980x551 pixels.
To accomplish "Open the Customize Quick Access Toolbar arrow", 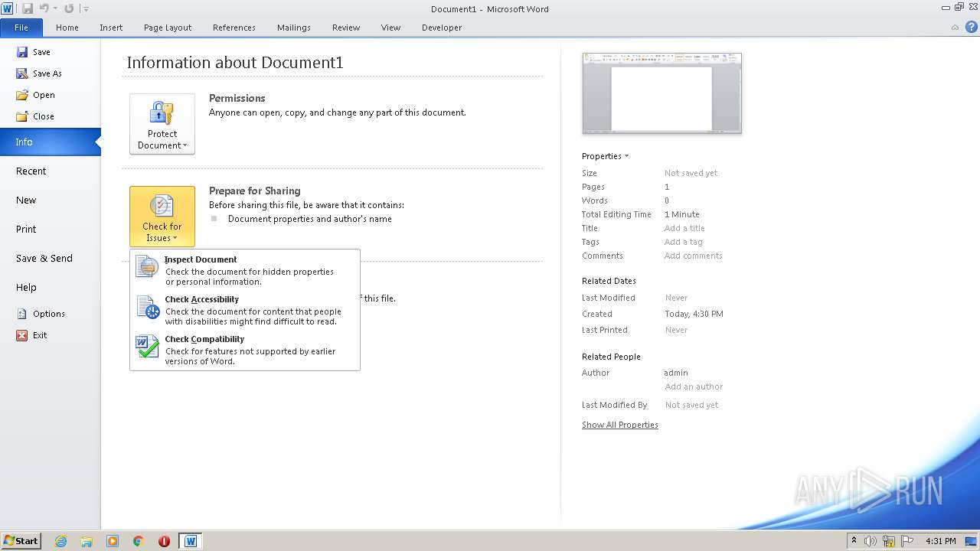I will click(86, 9).
